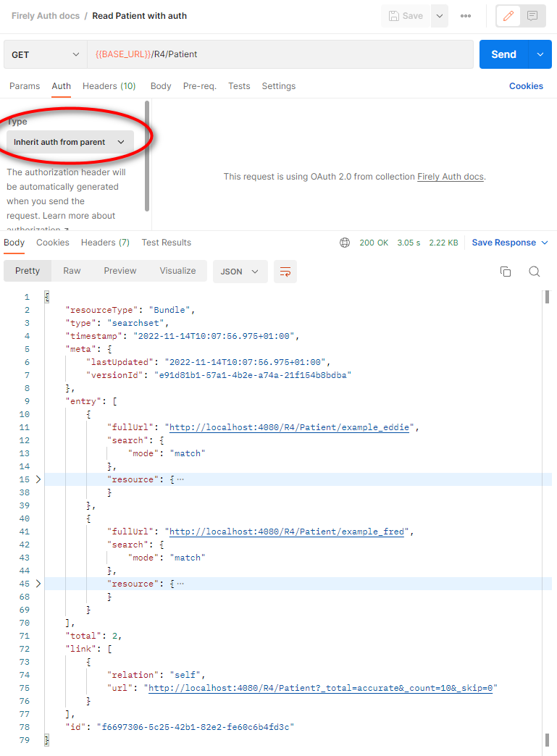Expand the resource block on line 15
Image resolution: width=557 pixels, height=756 pixels.
[38, 479]
